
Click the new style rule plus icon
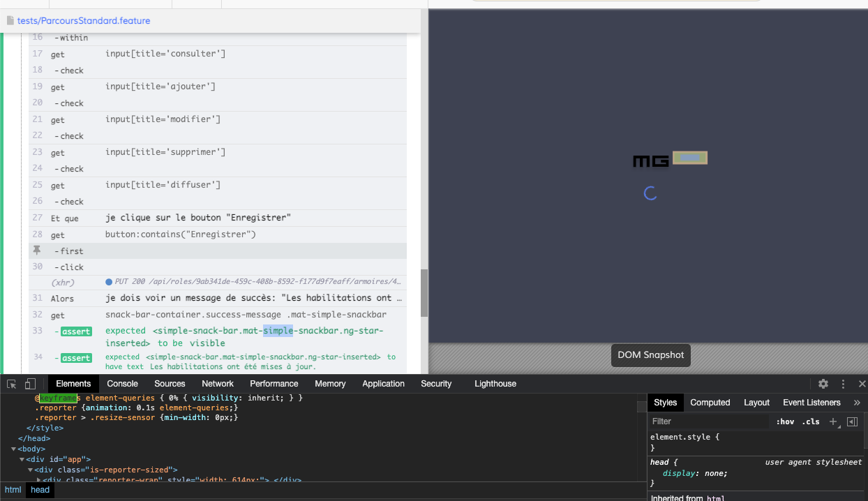(833, 421)
